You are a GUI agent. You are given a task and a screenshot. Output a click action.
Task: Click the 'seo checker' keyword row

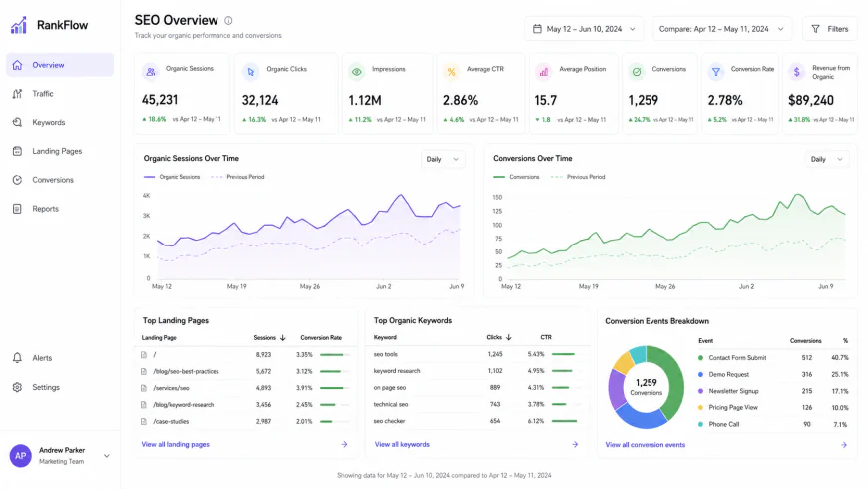click(478, 421)
